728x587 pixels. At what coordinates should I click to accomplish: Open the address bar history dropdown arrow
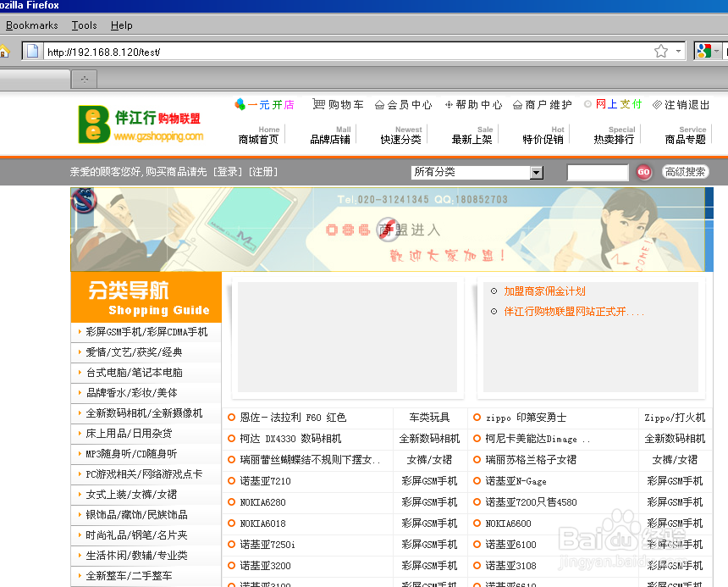tap(679, 52)
